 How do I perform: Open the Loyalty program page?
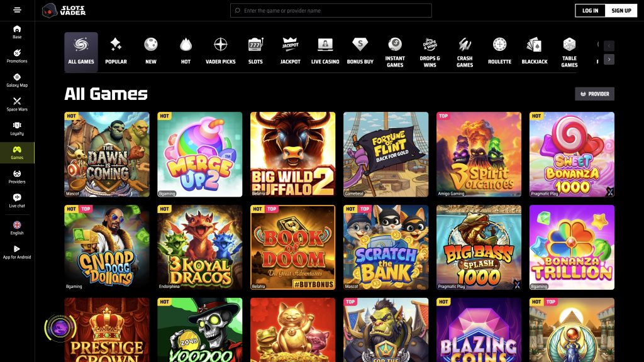(16, 129)
